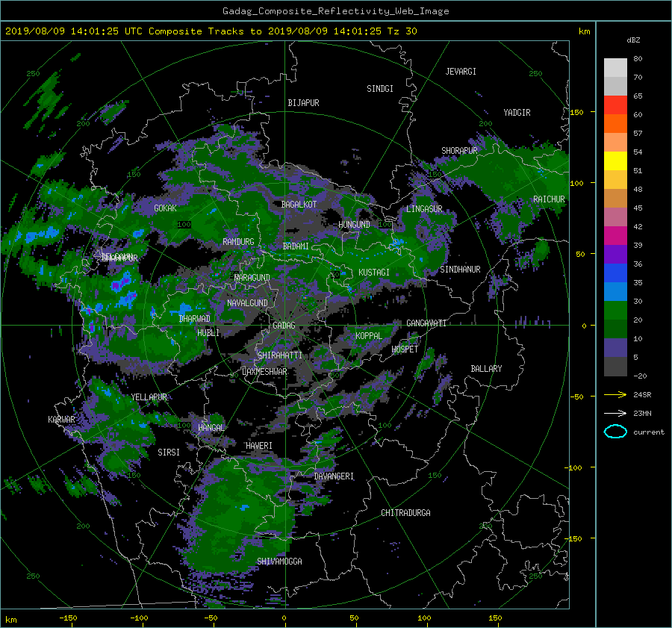Pick the purple 39 dBZ color swatch

tap(615, 254)
